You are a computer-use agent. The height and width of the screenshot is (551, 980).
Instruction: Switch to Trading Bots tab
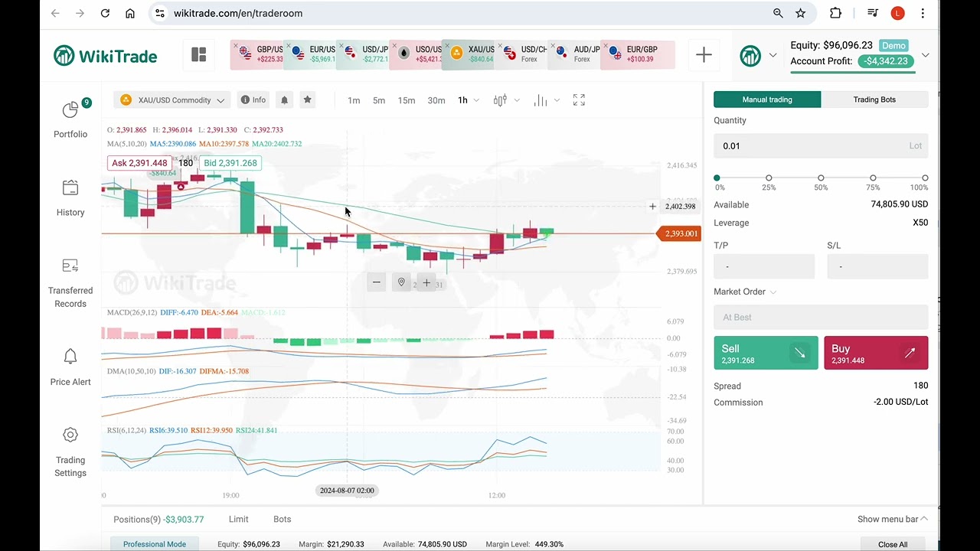point(874,99)
